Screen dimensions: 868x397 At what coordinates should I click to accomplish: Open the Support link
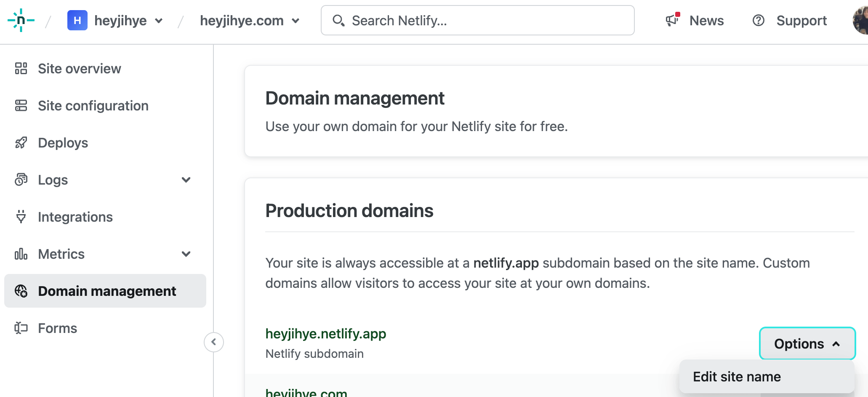(x=801, y=20)
